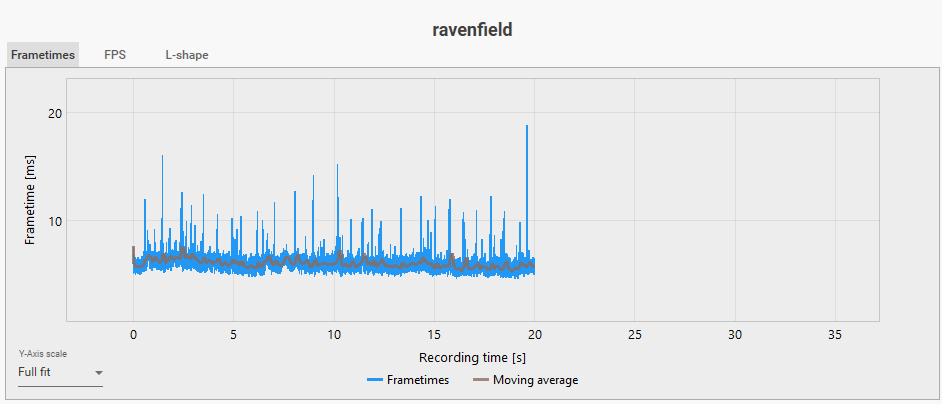Click the Y-Axis scale dropdown arrow

point(99,373)
